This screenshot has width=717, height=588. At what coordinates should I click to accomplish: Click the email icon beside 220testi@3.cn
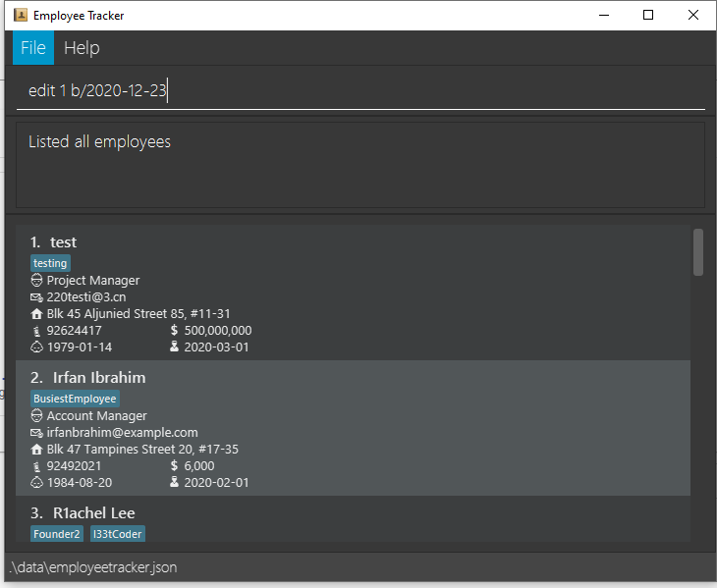pos(36,297)
